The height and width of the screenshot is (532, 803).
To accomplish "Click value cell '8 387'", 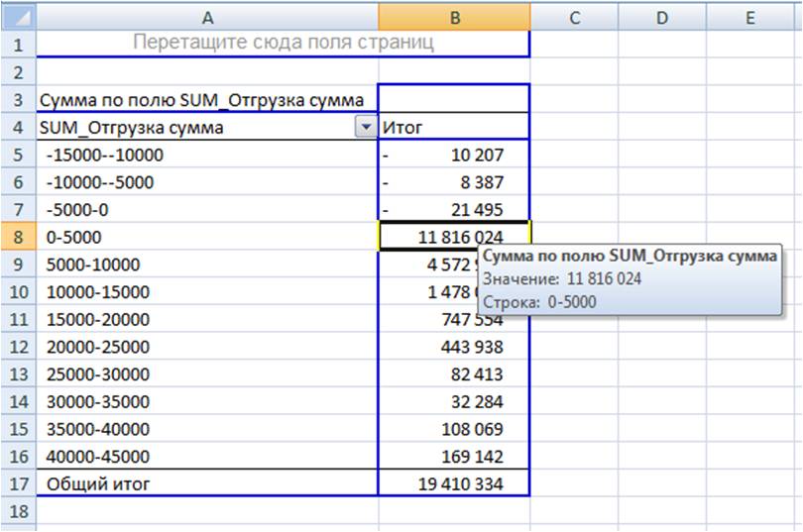I will click(454, 182).
